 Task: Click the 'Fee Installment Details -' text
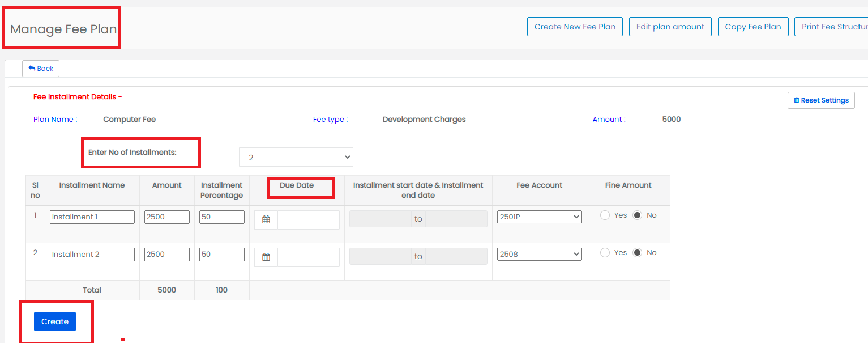pyautogui.click(x=78, y=97)
